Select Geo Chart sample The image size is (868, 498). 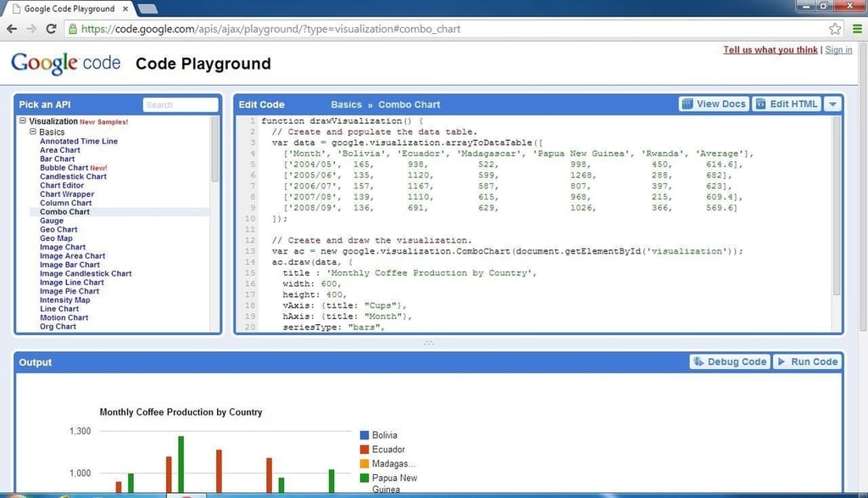(x=58, y=229)
